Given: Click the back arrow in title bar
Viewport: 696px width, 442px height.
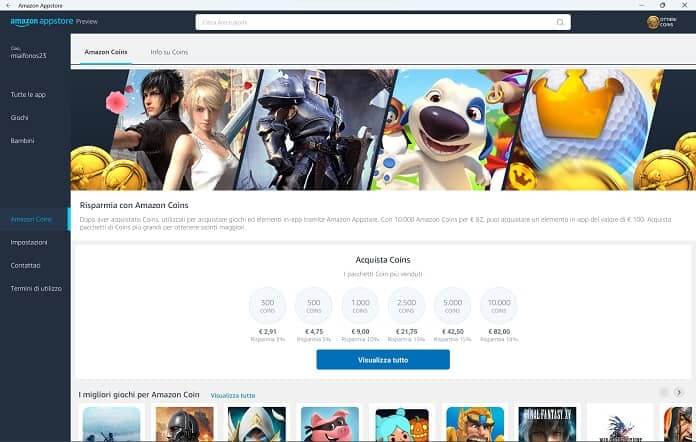Looking at the screenshot, I should click(9, 5).
